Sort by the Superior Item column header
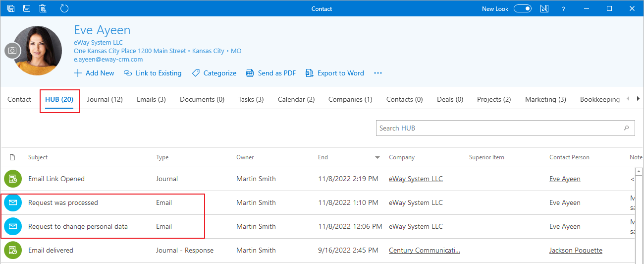644x264 pixels. click(486, 157)
